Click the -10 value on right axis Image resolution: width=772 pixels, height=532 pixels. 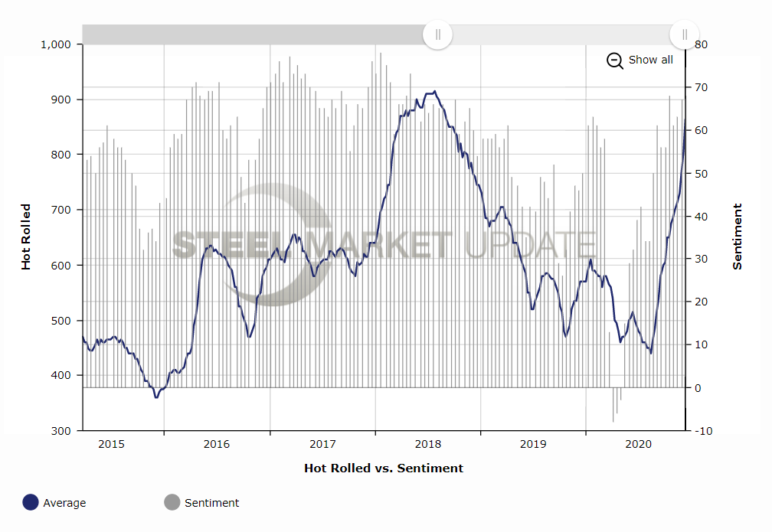pyautogui.click(x=702, y=431)
